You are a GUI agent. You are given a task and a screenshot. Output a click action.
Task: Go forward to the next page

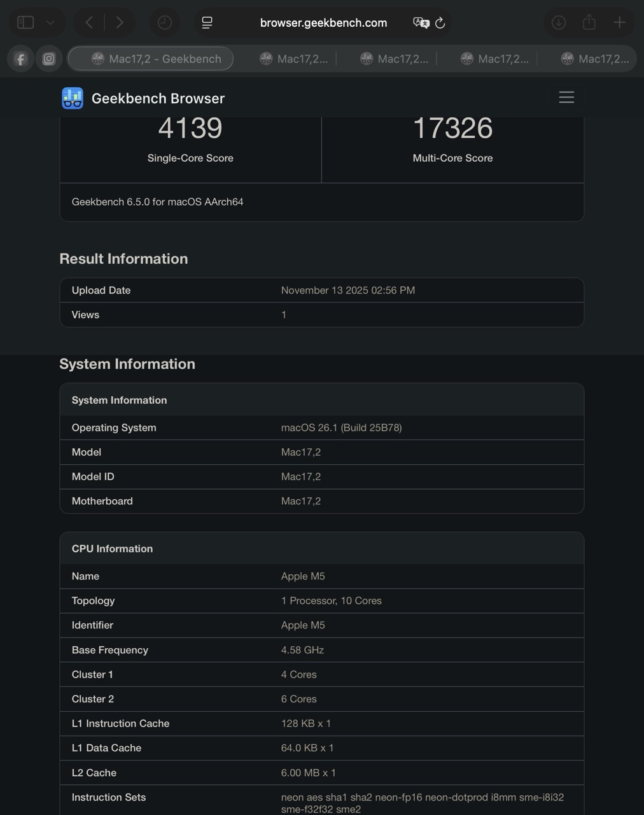[x=120, y=23]
